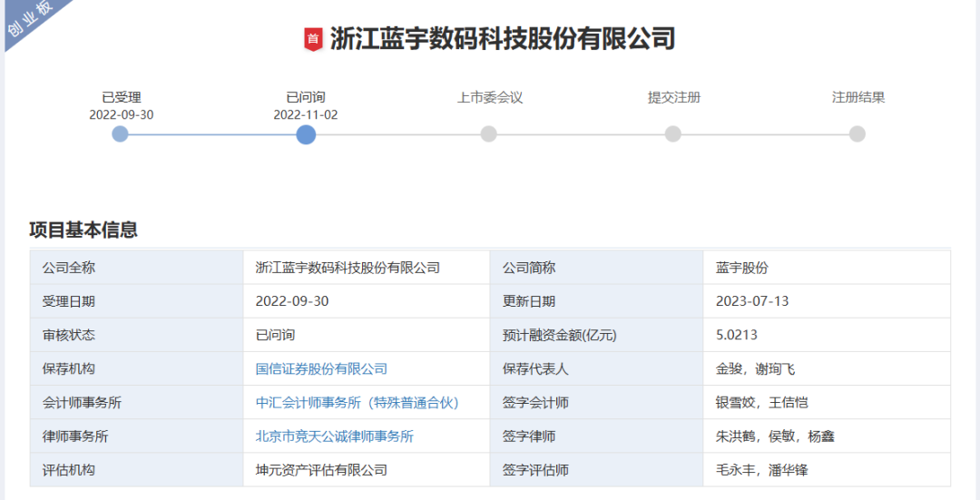Click the 签字律师 label cell
The height and width of the screenshot is (500, 980).
(x=597, y=436)
